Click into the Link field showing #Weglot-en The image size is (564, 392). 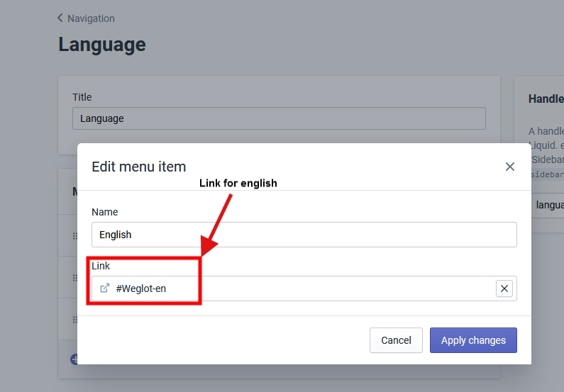tap(298, 289)
